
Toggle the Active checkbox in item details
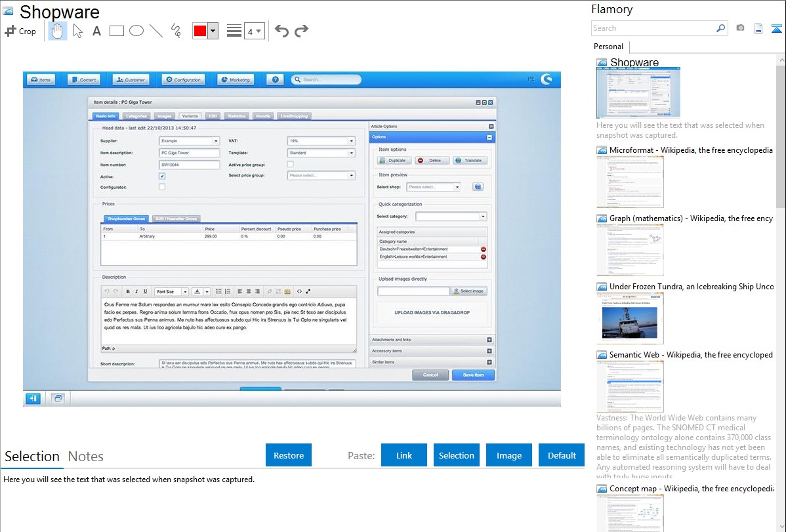(162, 176)
